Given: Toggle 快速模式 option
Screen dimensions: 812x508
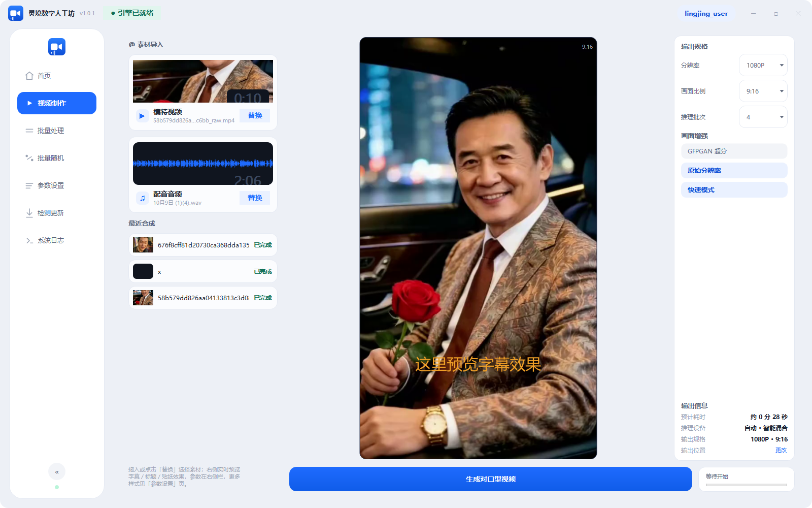Looking at the screenshot, I should click(734, 189).
